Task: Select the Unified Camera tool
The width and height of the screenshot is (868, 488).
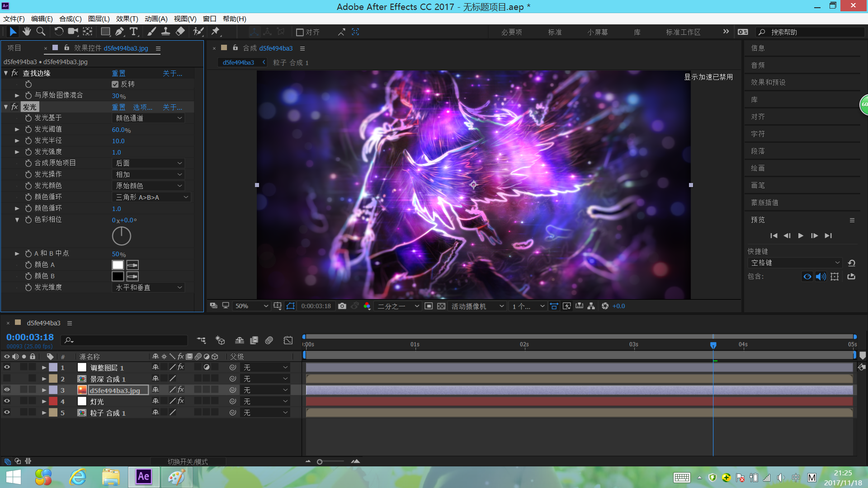Action: pyautogui.click(x=73, y=32)
